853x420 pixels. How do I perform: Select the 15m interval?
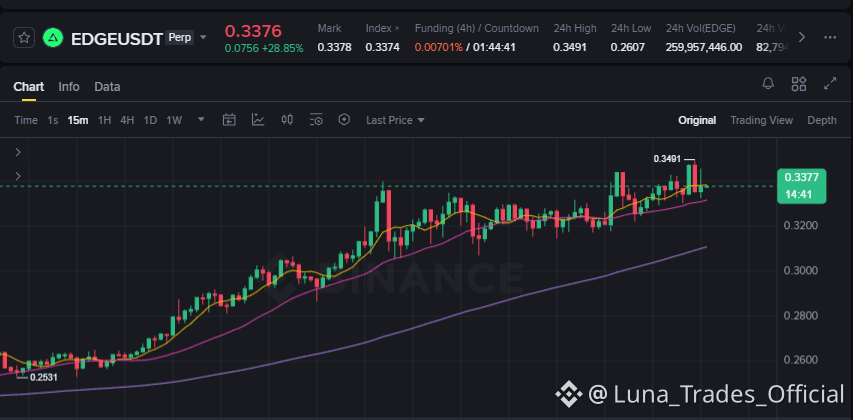[x=78, y=120]
